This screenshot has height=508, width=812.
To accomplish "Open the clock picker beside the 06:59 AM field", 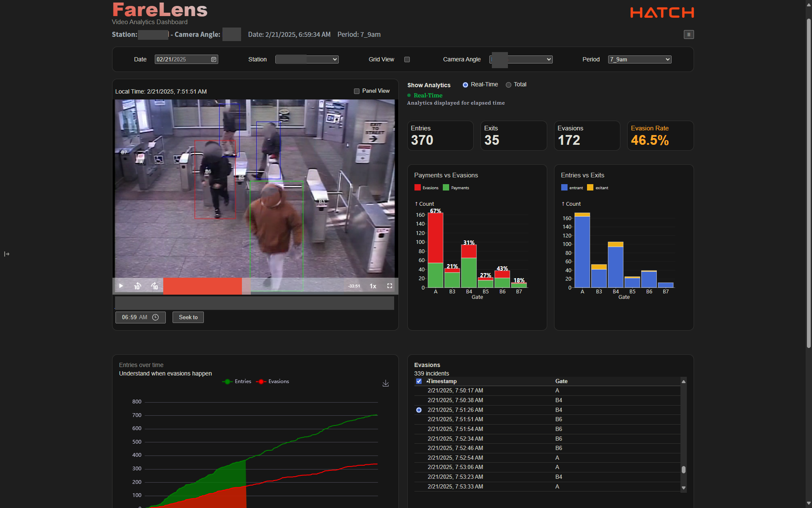I will [x=155, y=317].
